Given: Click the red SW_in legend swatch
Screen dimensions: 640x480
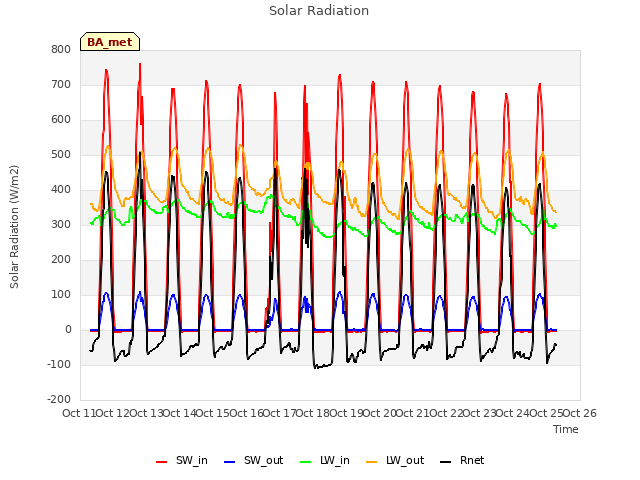Looking at the screenshot, I should (x=162, y=461).
